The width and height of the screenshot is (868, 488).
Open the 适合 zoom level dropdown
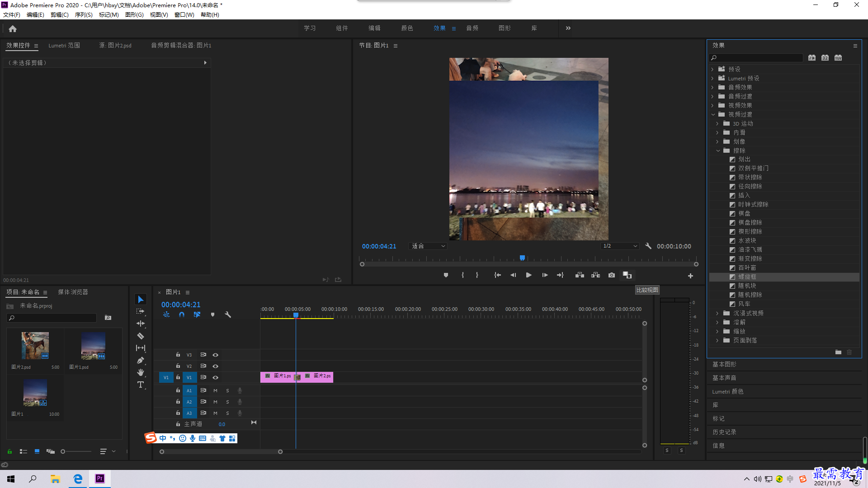coord(428,246)
